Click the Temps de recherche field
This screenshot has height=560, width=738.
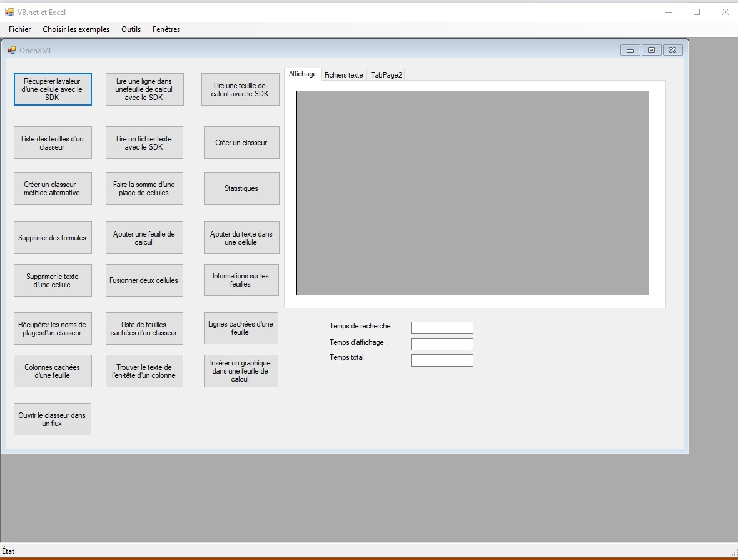442,328
